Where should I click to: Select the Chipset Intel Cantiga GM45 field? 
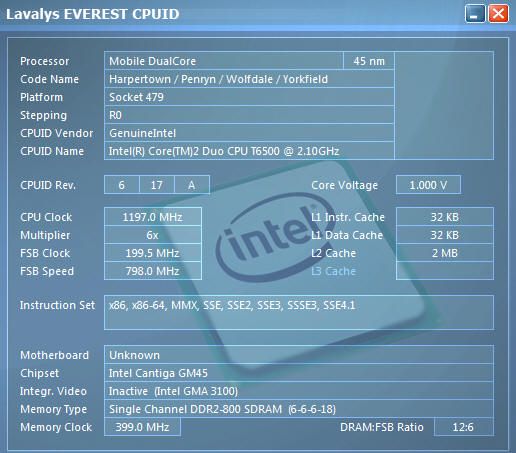tap(299, 373)
